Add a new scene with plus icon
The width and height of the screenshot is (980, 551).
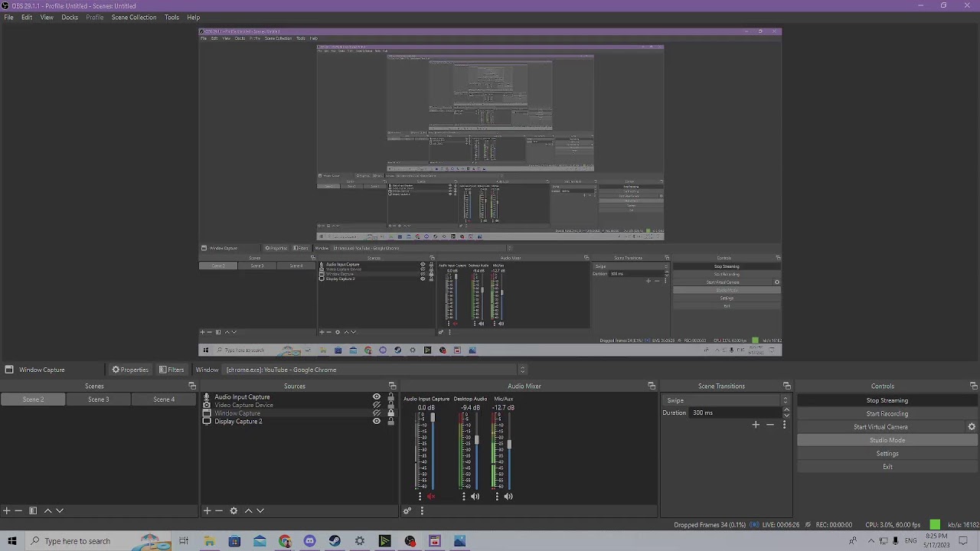[6, 510]
